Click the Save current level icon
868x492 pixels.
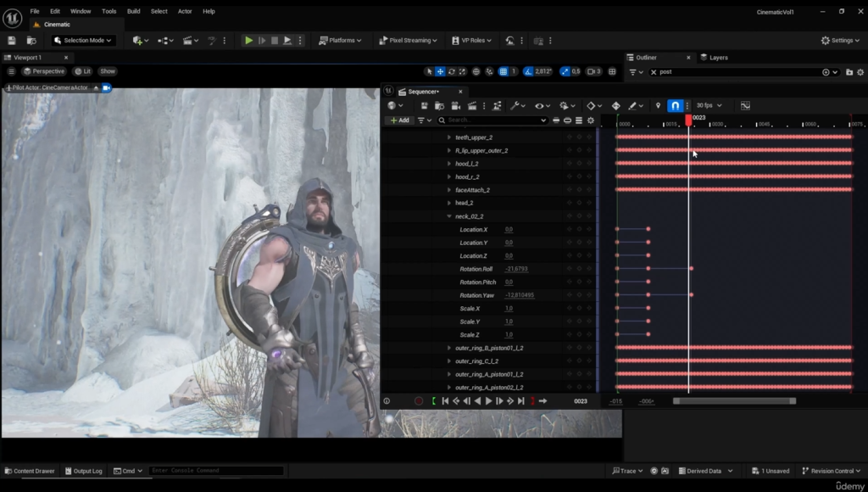[12, 40]
